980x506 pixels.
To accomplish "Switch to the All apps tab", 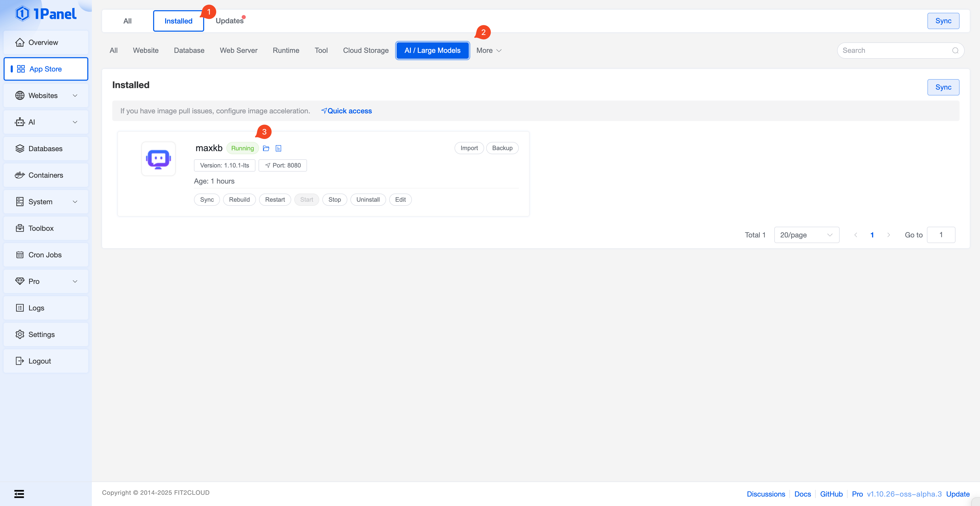I will click(127, 21).
